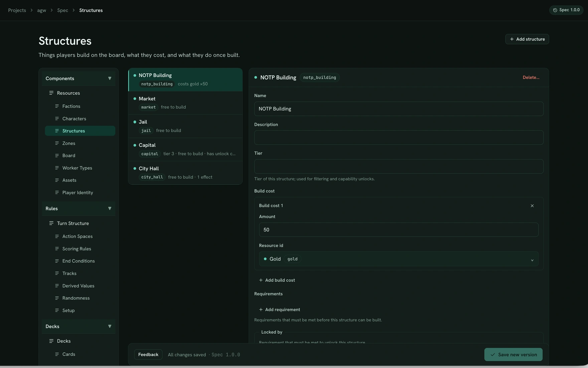Select the City Hall structure
The width and height of the screenshot is (588, 368).
pos(185,173)
